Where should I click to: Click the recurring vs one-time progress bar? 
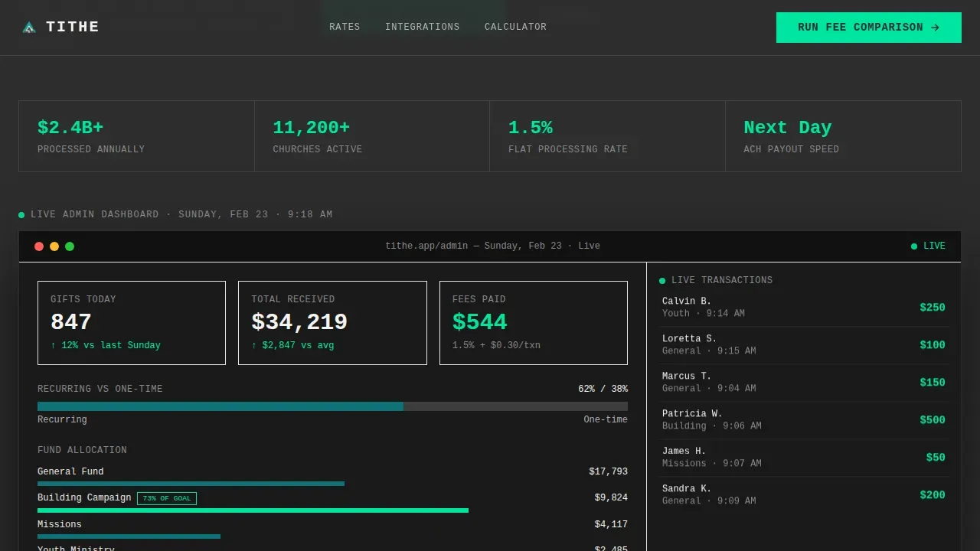[x=332, y=406]
